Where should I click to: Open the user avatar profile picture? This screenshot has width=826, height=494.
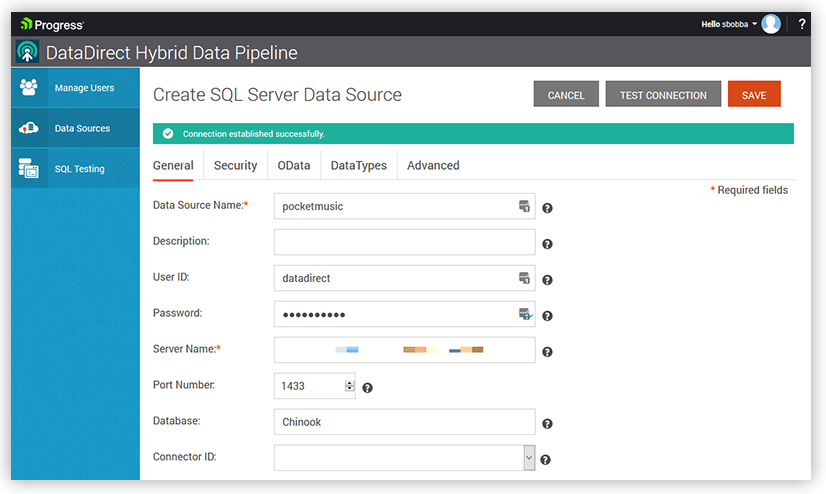[771, 24]
